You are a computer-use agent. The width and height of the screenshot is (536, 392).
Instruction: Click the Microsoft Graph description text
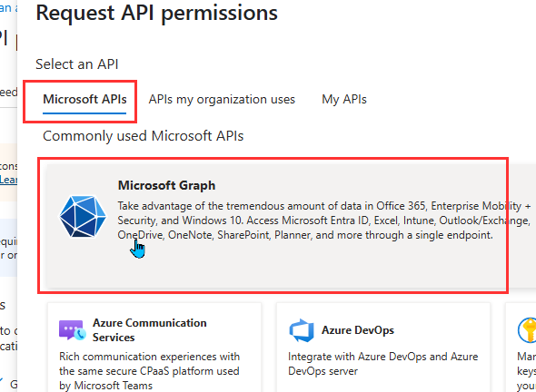pyautogui.click(x=323, y=220)
